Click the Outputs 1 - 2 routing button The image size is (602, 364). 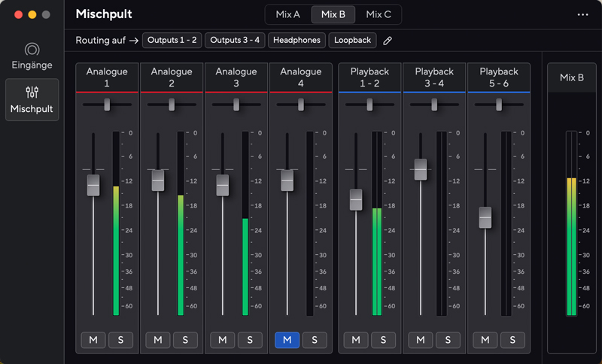pyautogui.click(x=172, y=41)
